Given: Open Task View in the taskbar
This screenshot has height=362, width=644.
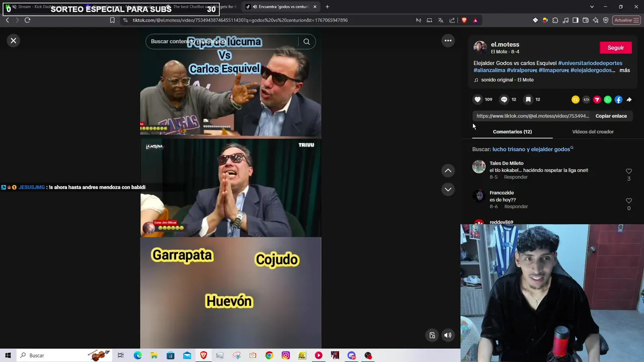Looking at the screenshot, I should coord(121,355).
